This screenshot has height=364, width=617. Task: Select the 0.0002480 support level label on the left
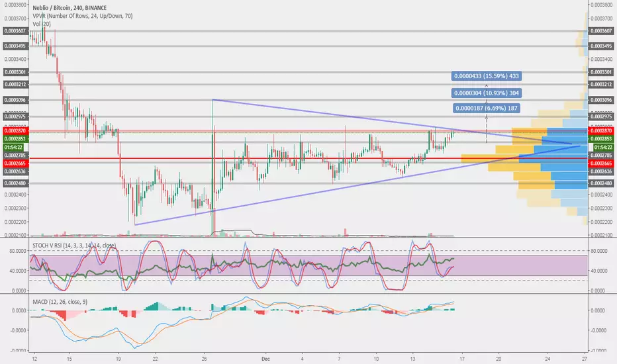coord(15,183)
